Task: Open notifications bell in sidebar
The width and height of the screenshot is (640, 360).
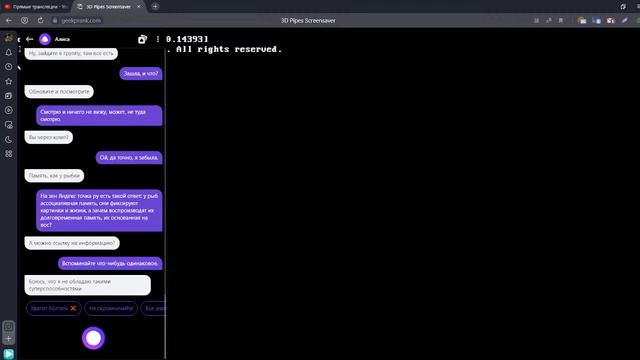Action: 9,52
